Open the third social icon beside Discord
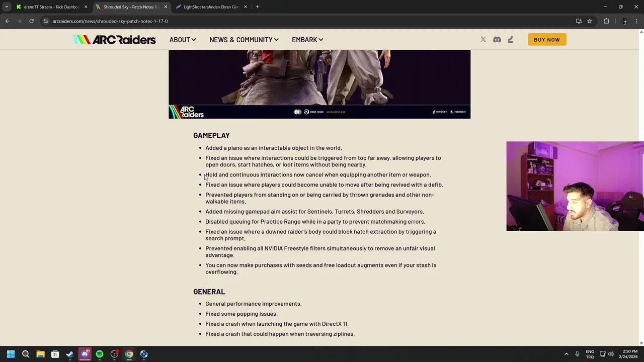Screen dimensions: 644x362 pos(511,40)
